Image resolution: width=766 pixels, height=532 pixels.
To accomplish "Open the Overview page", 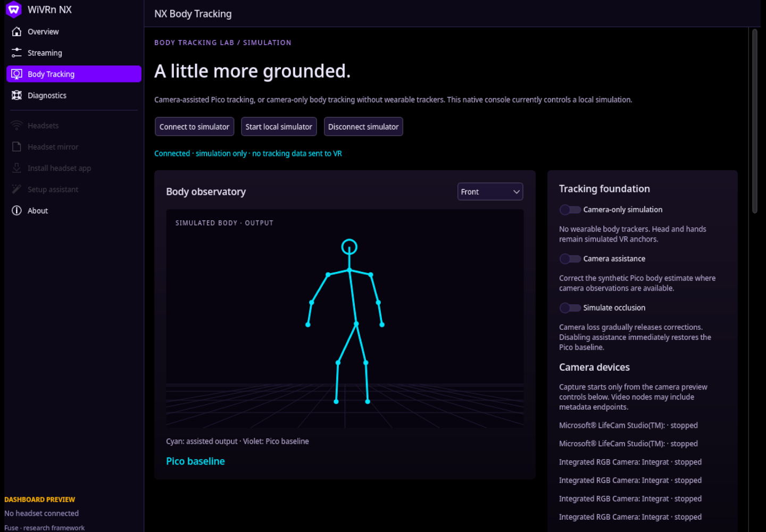I will (73, 31).
